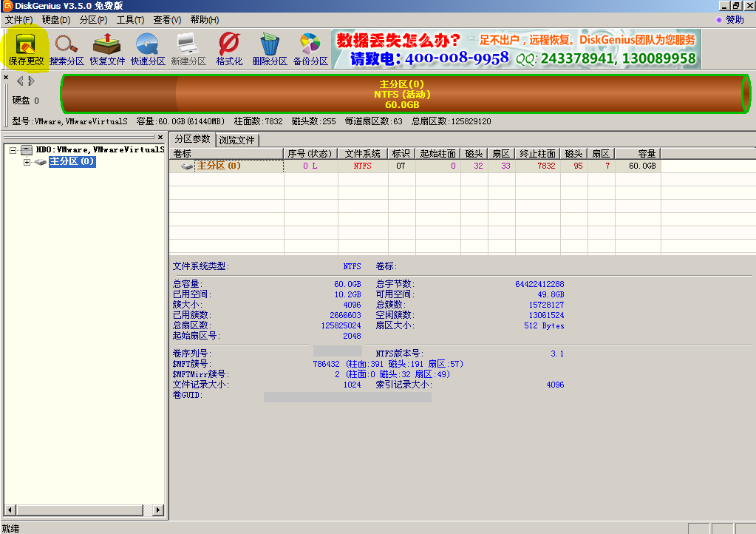Viewport: 756px width, 534px height.
Task: Open the 文件(F) menu
Action: (18, 20)
